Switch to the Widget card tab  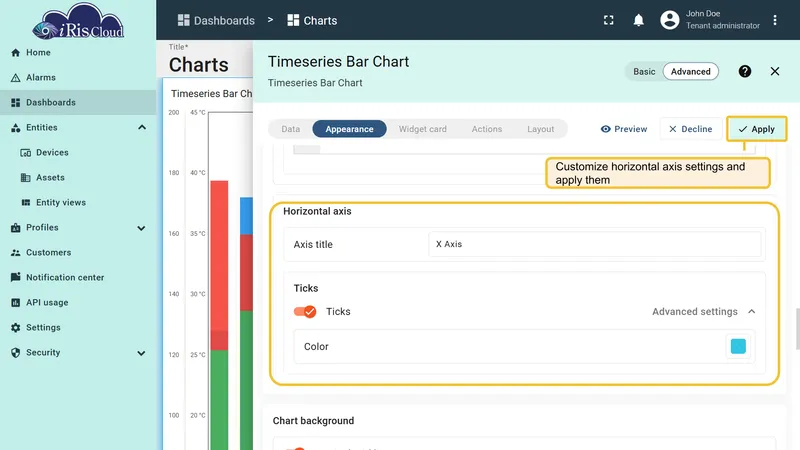(x=422, y=129)
